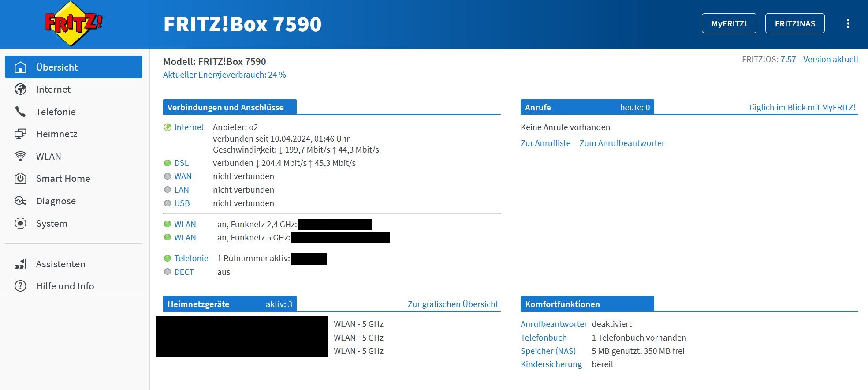Open the Aktueller Energieverbrauch link

coord(224,75)
